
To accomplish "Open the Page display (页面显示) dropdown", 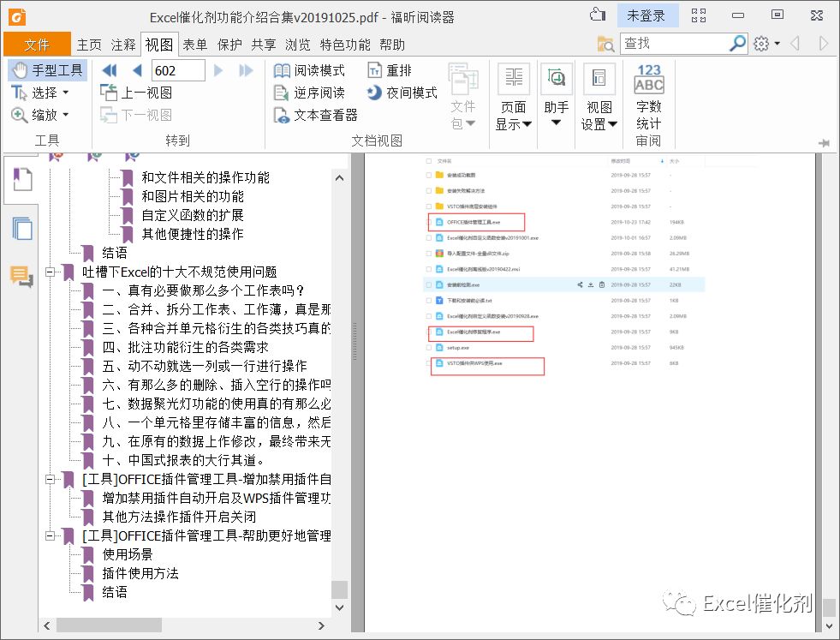I will pos(513,97).
